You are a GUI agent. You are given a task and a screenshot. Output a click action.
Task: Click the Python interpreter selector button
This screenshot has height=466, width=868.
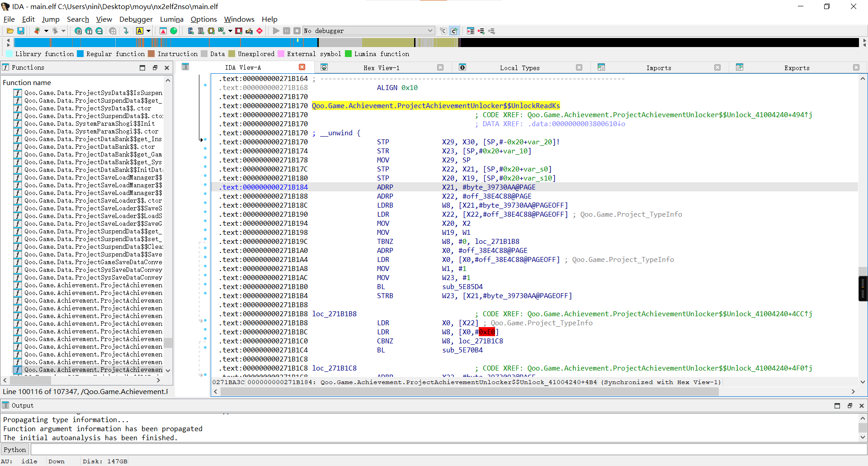15,449
